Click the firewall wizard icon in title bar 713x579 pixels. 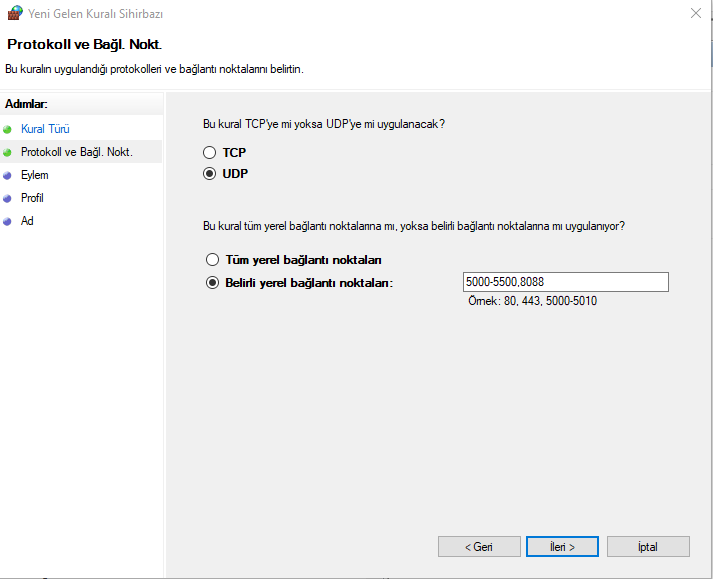(x=14, y=14)
